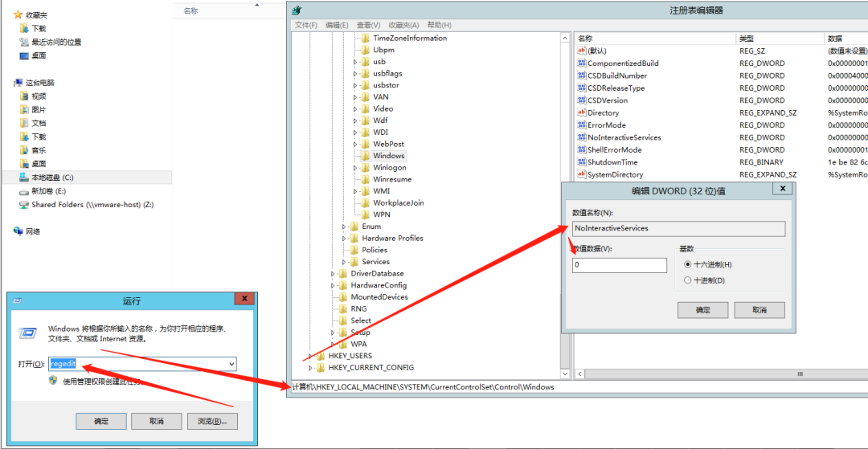Image resolution: width=868 pixels, height=449 pixels.
Task: Expand the WMI registry key
Action: point(355,191)
